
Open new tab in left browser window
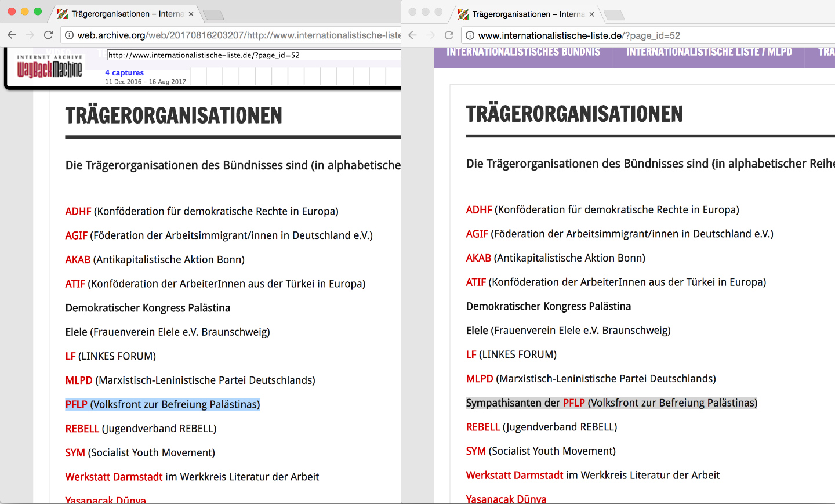pos(213,14)
